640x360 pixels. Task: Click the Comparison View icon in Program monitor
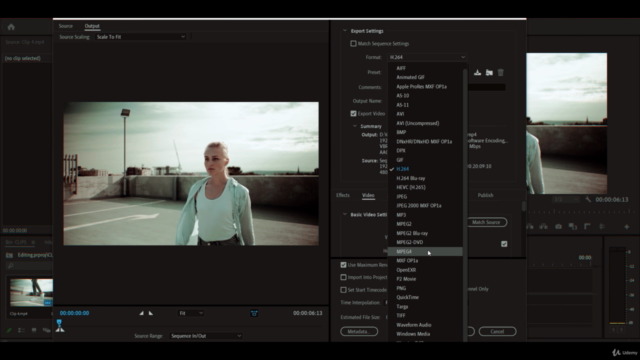573,227
